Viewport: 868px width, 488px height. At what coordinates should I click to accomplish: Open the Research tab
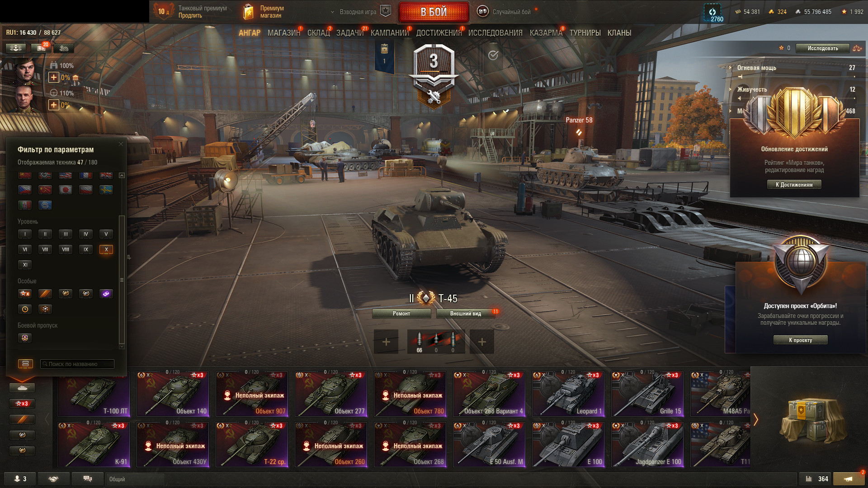(x=495, y=33)
